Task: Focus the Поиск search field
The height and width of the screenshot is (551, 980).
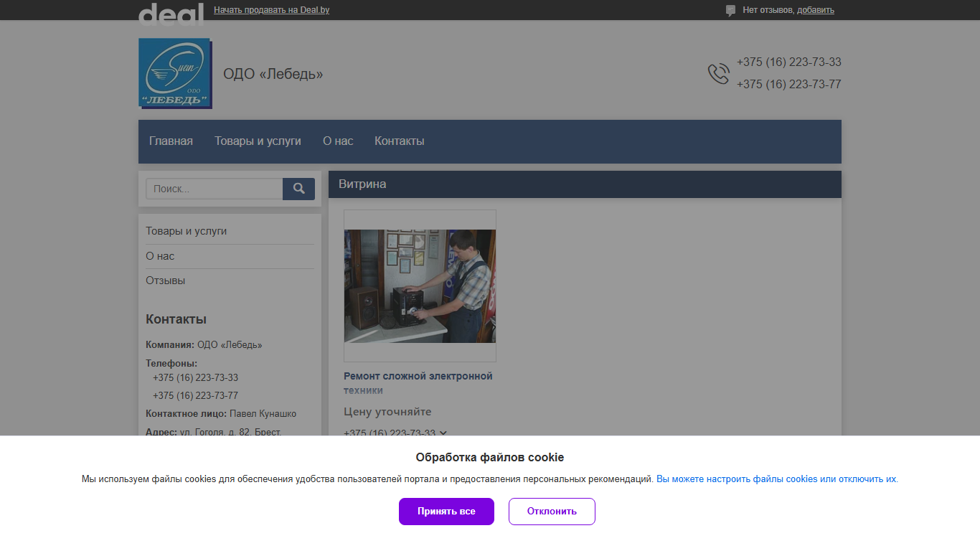Action: [214, 189]
